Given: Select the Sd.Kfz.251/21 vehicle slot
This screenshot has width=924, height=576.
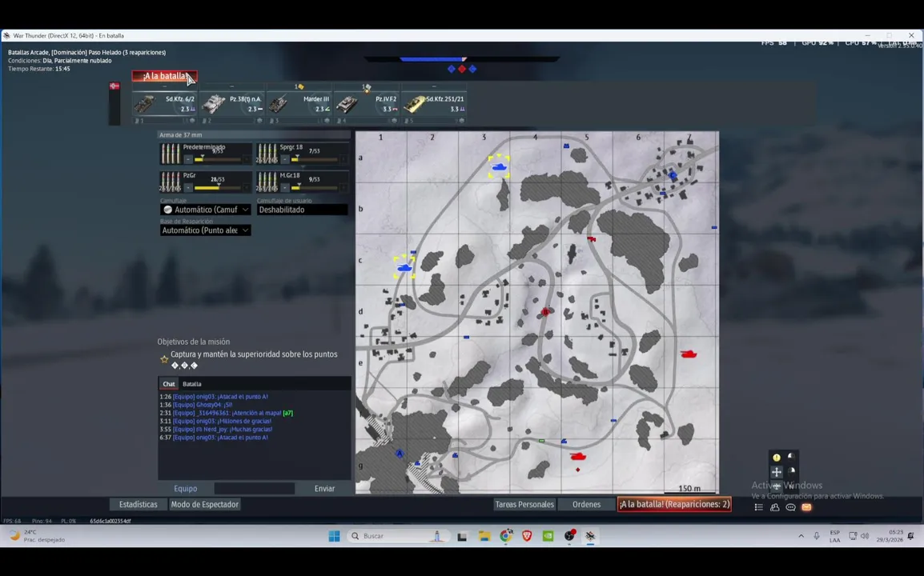Looking at the screenshot, I should click(x=434, y=104).
